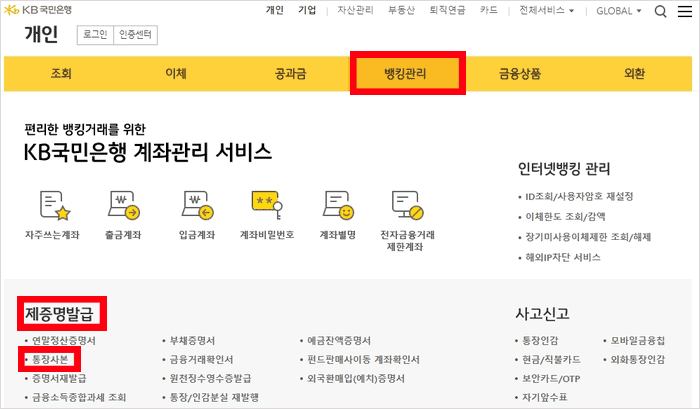Viewport: 700px width, 409px height.
Task: Click the search magnifier icon
Action: click(x=660, y=12)
